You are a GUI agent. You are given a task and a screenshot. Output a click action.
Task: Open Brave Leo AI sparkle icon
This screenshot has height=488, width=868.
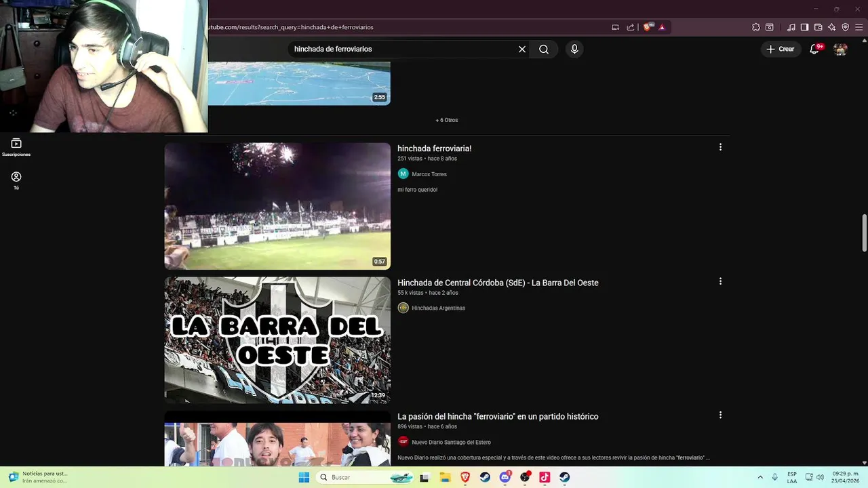(x=832, y=27)
